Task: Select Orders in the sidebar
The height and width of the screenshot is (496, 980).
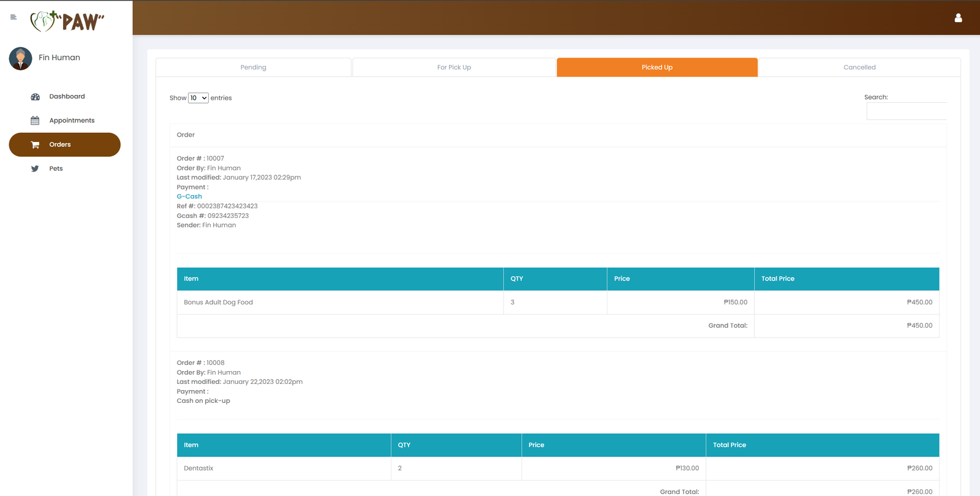Action: [x=60, y=145]
